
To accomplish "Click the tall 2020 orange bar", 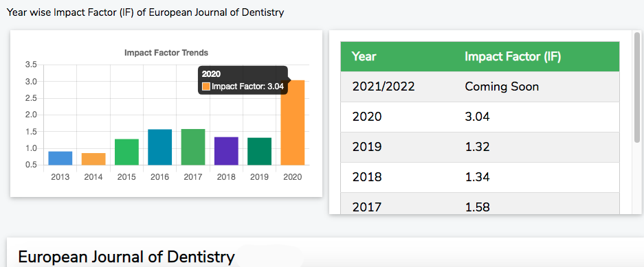I will (x=292, y=123).
